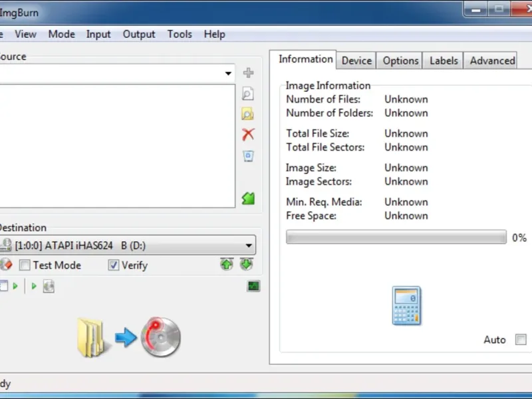Click the Min. Req. Media Unknown value
This screenshot has width=532, height=399.
406,202
